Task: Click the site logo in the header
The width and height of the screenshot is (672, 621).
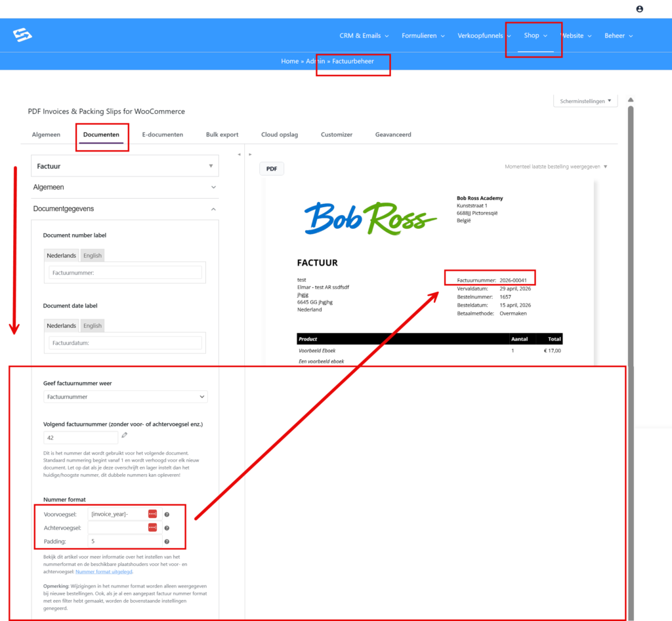Action: (23, 35)
